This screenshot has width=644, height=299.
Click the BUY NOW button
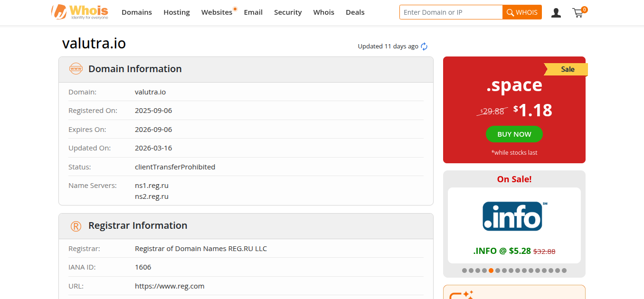[x=514, y=134]
